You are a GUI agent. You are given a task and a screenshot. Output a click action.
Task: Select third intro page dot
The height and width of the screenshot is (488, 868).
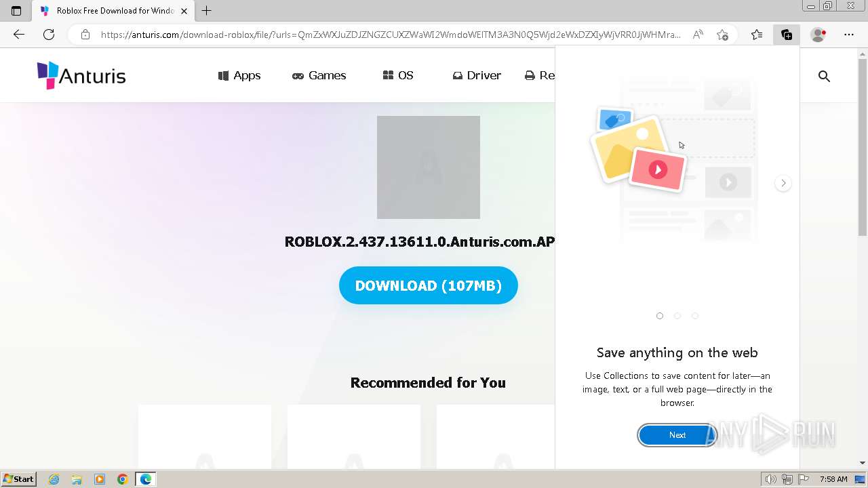click(x=695, y=316)
